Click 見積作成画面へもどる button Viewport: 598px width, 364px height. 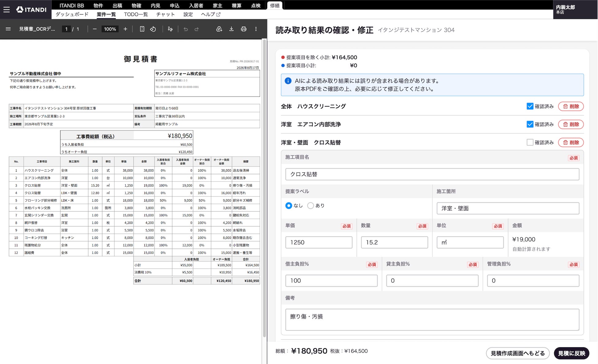click(518, 353)
